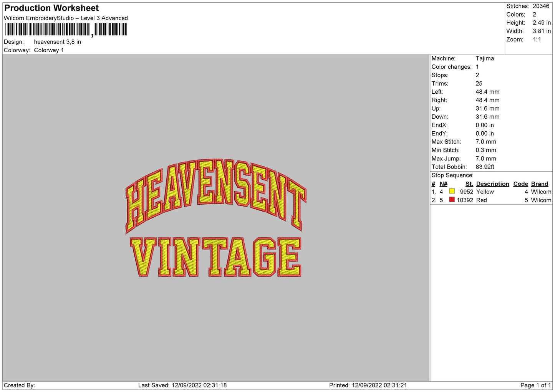Click the 'Colorway 1' value
This screenshot has width=555, height=392.
pyautogui.click(x=49, y=50)
